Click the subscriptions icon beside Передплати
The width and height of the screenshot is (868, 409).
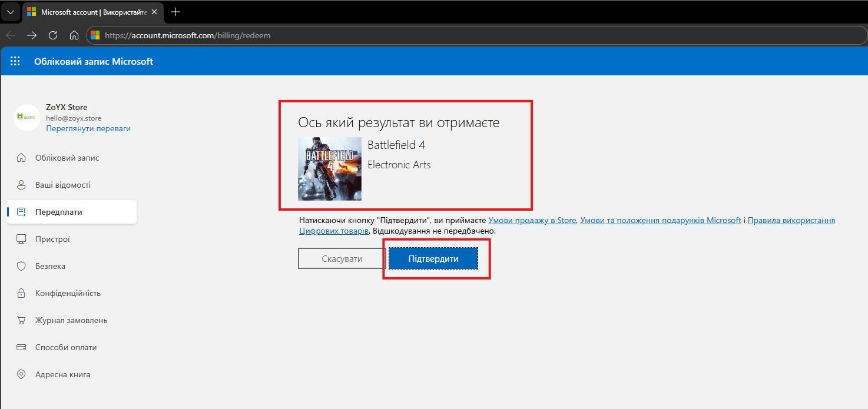pos(21,212)
